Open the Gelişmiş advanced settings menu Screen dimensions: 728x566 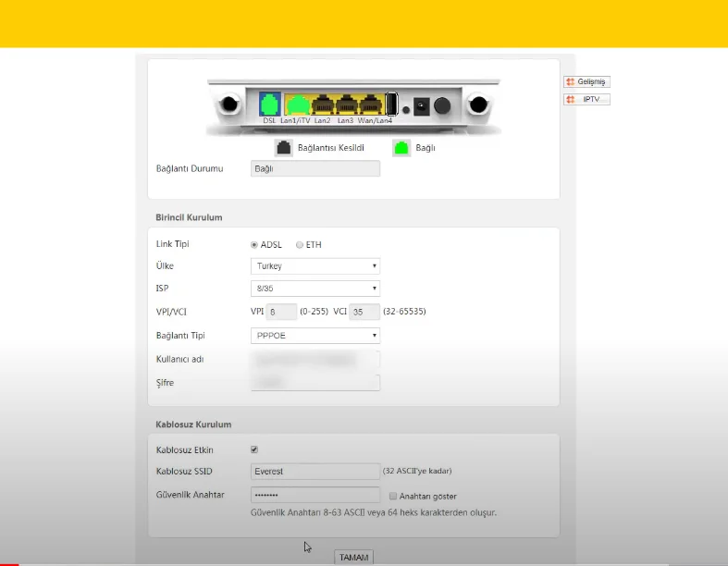point(586,82)
